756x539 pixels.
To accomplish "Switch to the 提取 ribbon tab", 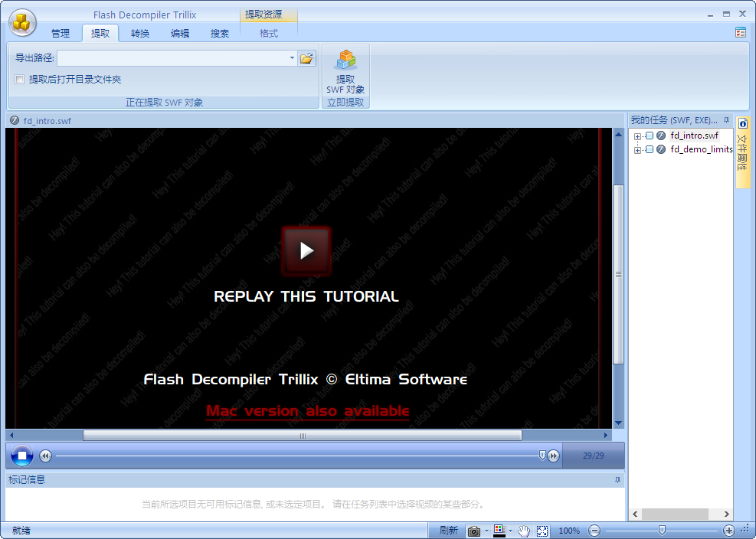I will (100, 33).
